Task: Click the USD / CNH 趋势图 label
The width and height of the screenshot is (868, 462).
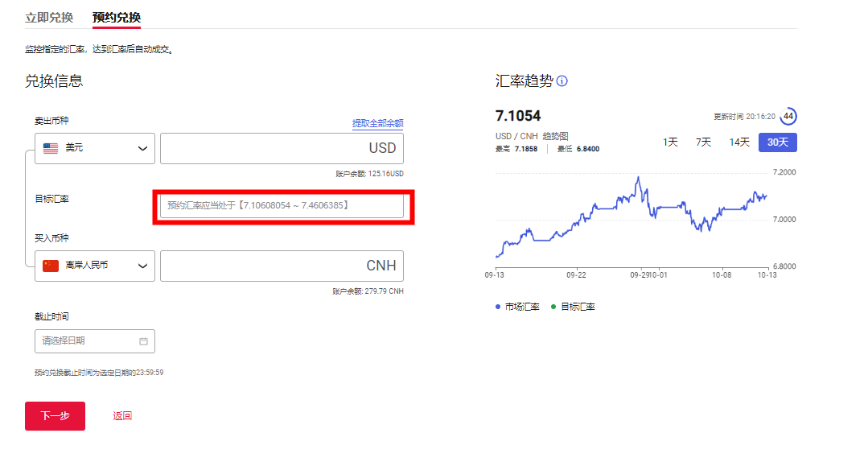Action: [532, 136]
